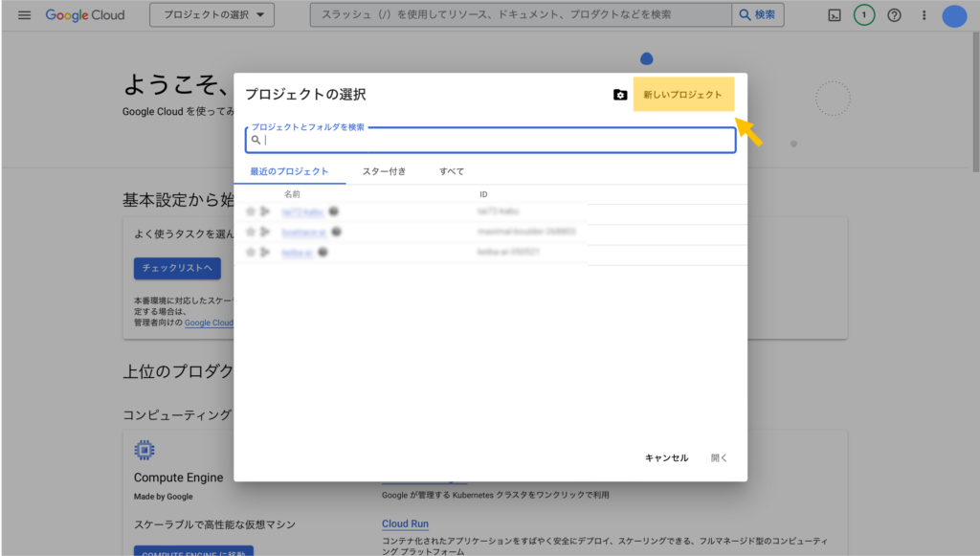Click the help icon beside the second project name
Viewport: 980px width, 556px height.
[x=336, y=232]
